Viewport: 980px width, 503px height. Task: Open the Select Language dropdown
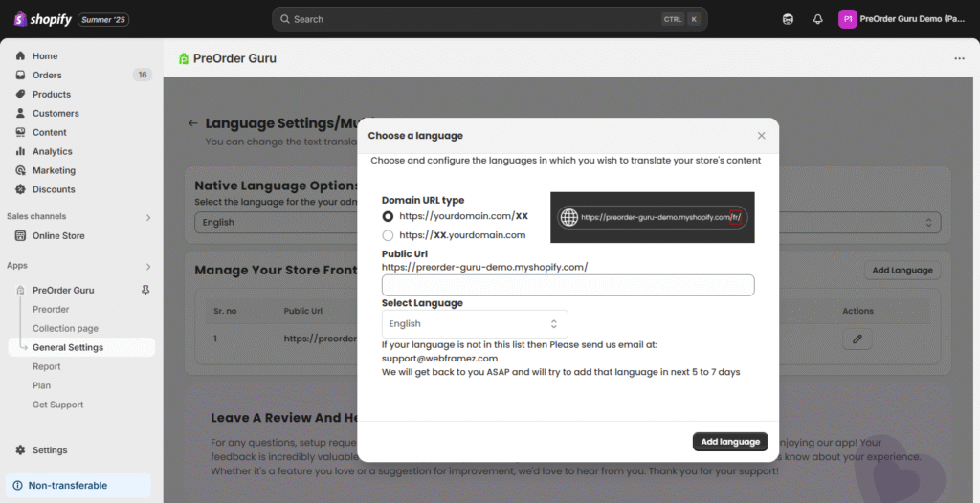point(474,324)
